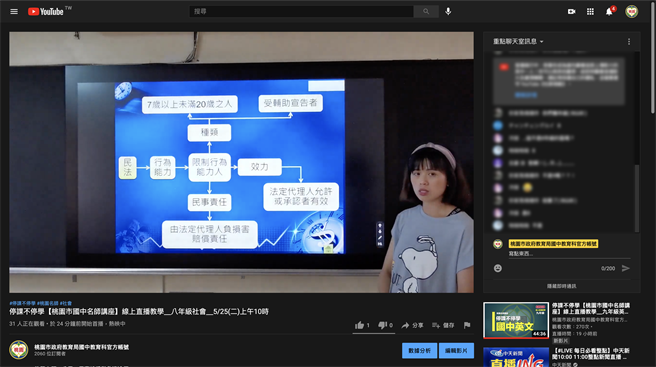Open the 中天新聞 live video title
The width and height of the screenshot is (656, 367).
tap(591, 354)
